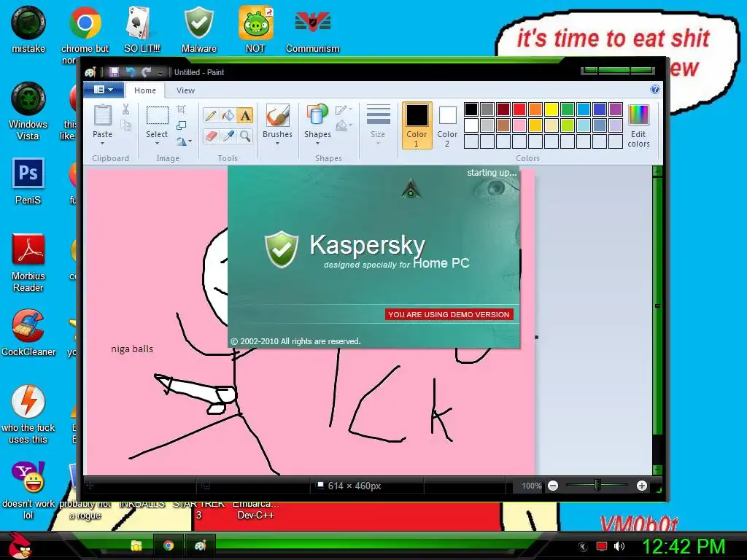The image size is (747, 560).
Task: Click the Paint icon in the taskbar
Action: [x=200, y=545]
